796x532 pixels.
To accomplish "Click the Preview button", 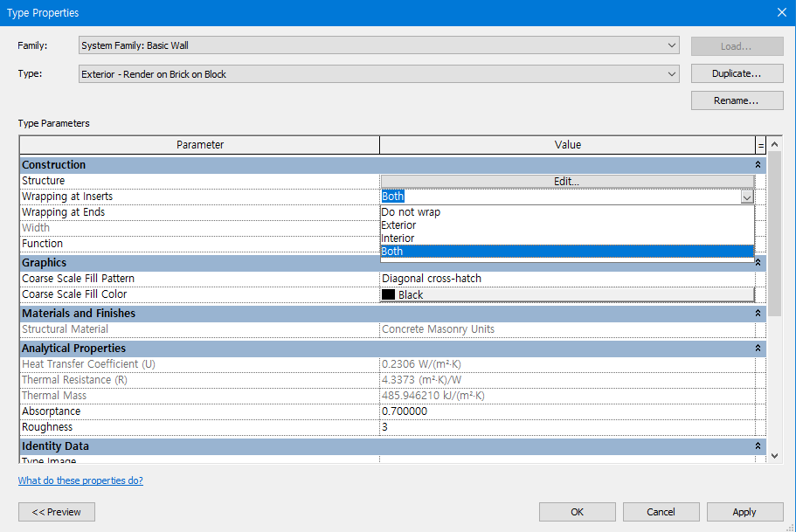I will 56,512.
